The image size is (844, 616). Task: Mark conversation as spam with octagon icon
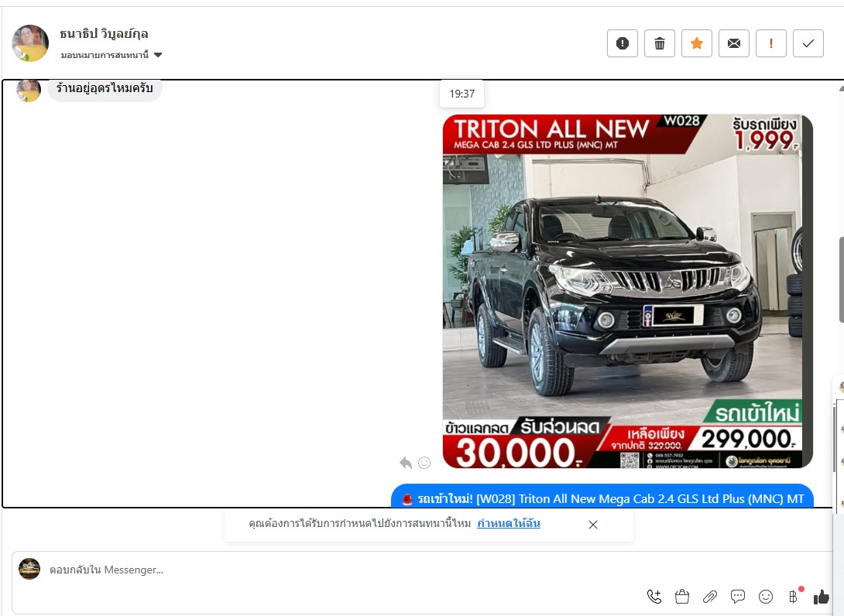[x=622, y=43]
